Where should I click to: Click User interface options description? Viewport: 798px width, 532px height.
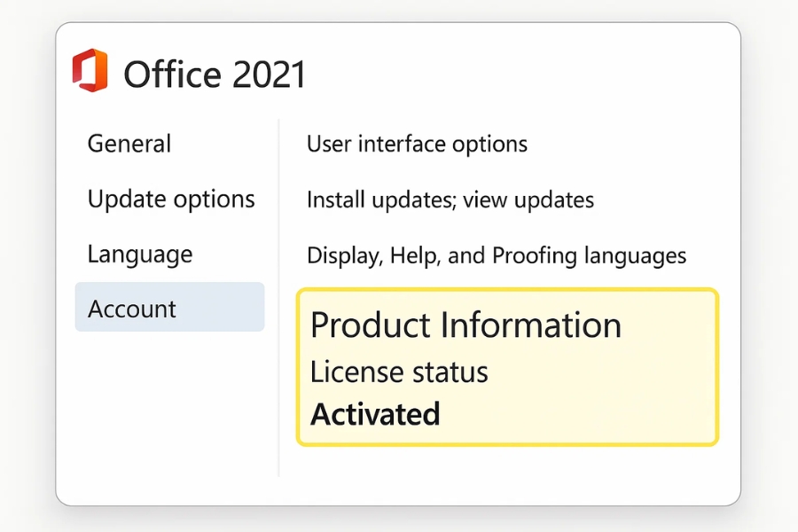417,144
